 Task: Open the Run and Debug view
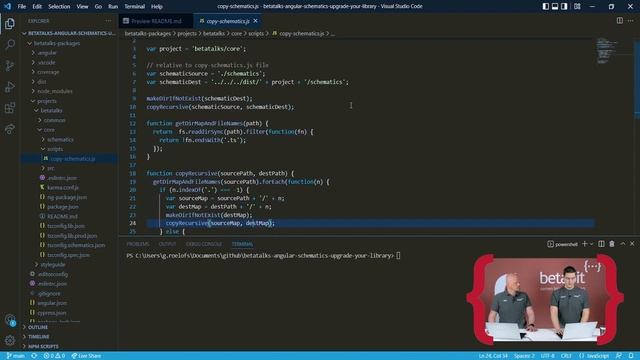click(10, 87)
